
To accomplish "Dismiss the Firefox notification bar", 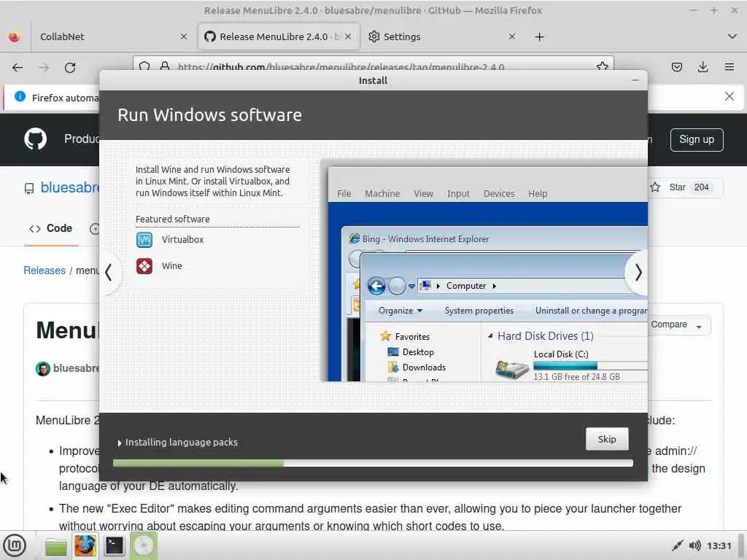I will click(729, 97).
